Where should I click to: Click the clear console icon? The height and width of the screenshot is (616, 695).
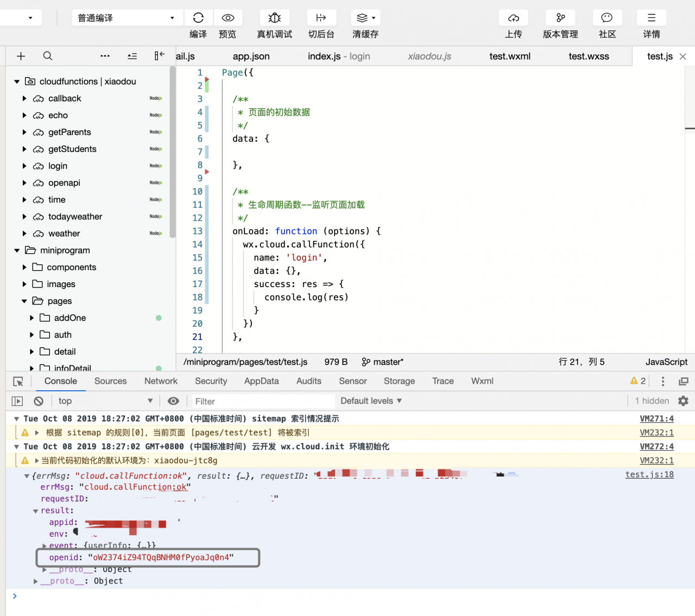click(x=39, y=401)
